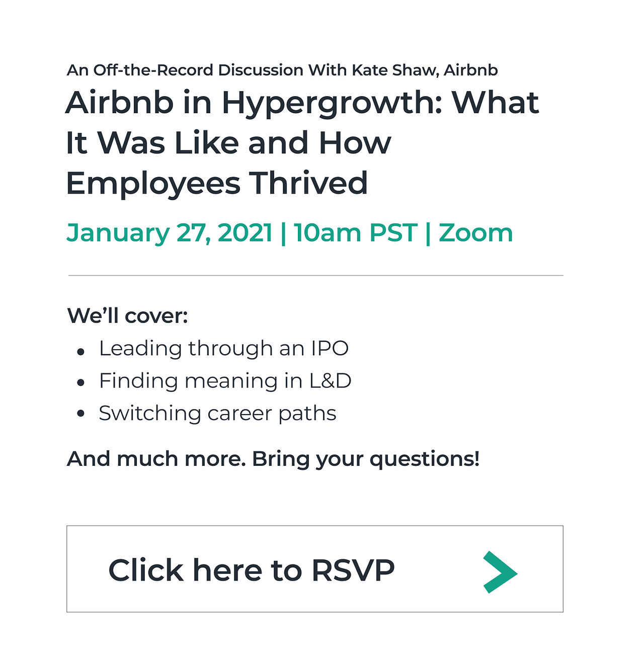Click the words 'Employees Thrived' in the headline
This screenshot has width=644, height=658.
coord(217,183)
